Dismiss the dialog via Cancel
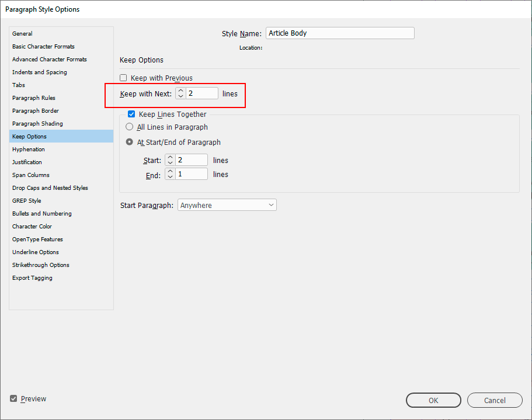Screen dimensions: 532x420 [495, 400]
